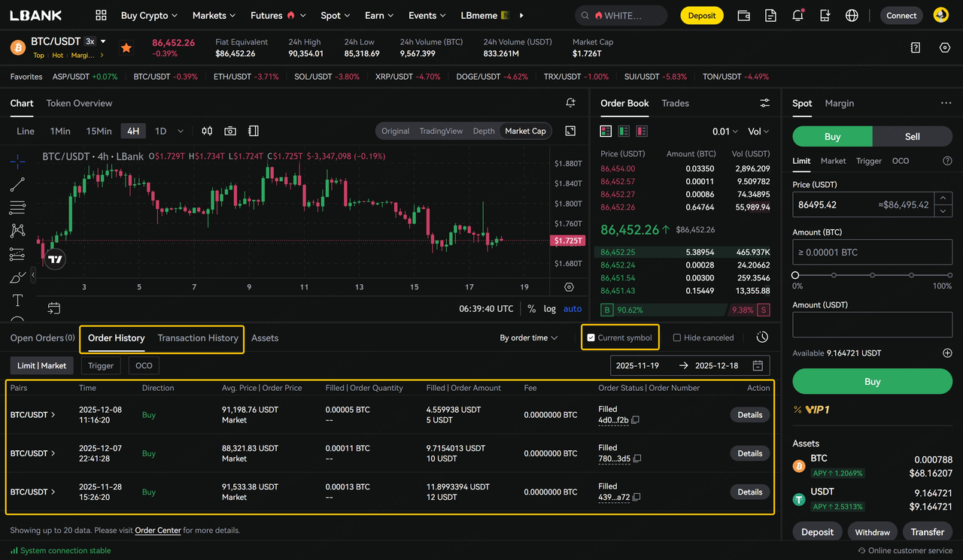Click the wallet icon in top bar
This screenshot has width=963, height=560.
(x=743, y=15)
